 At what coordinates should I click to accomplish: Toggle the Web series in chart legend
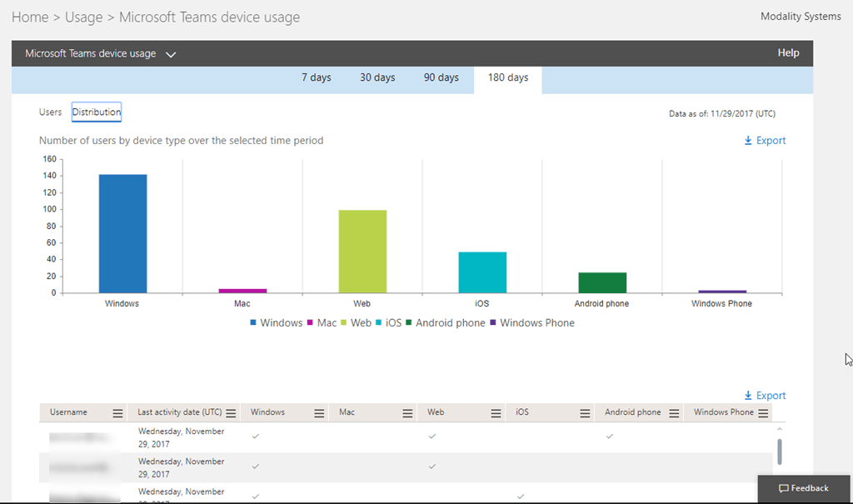356,323
